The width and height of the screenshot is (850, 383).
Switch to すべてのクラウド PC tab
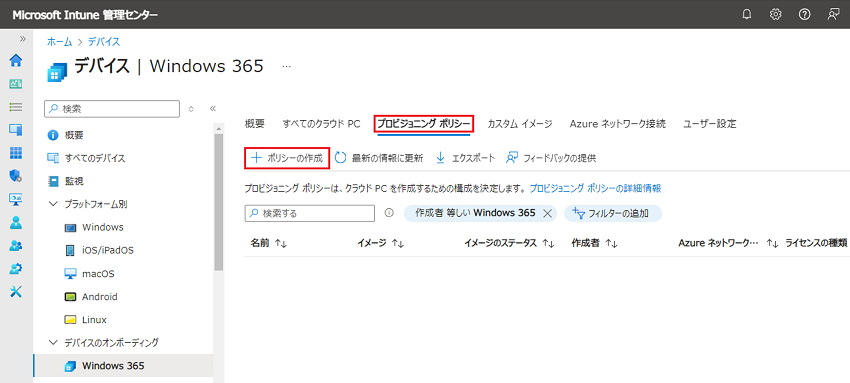click(x=321, y=124)
